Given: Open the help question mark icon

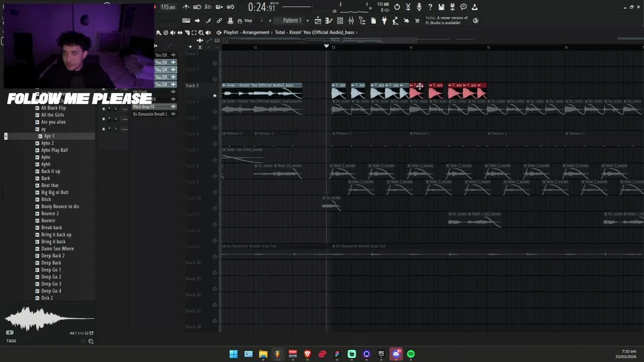Looking at the screenshot, I should click(x=430, y=7).
